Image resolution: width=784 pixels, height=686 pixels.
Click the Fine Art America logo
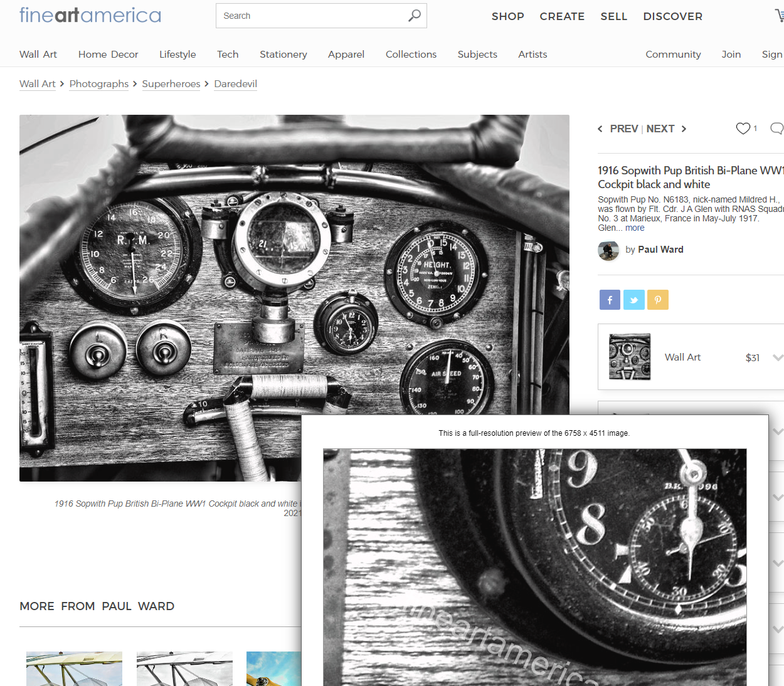90,15
